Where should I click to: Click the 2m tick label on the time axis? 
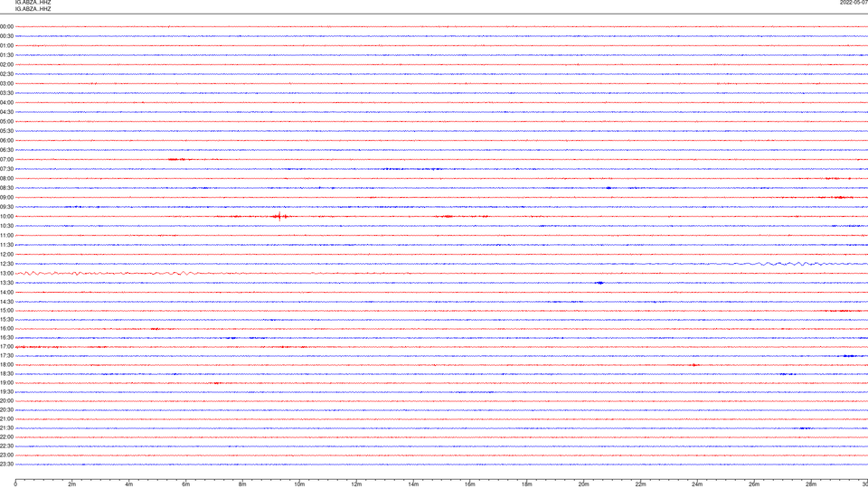72,484
